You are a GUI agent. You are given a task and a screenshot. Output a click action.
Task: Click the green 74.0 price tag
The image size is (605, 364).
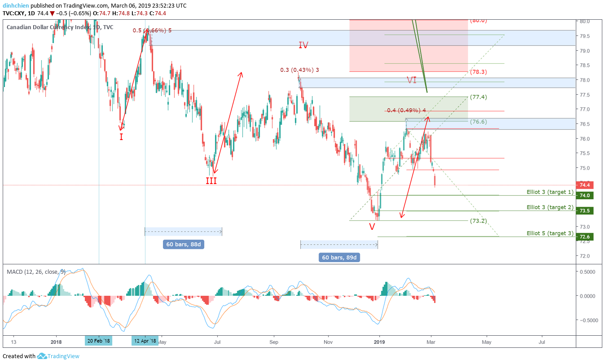tap(585, 195)
